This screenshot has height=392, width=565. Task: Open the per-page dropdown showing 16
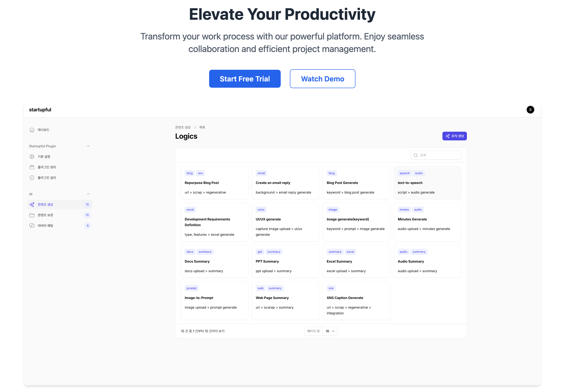tap(330, 331)
